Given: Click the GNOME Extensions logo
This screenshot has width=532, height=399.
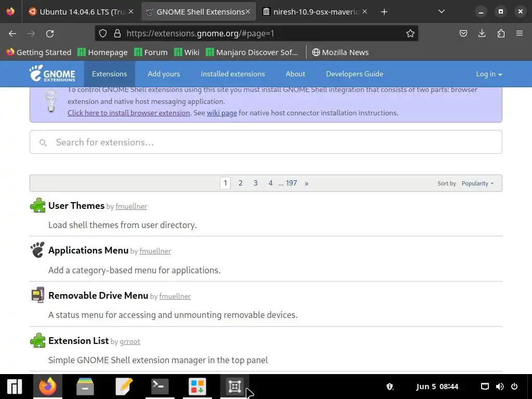Looking at the screenshot, I should pyautogui.click(x=52, y=74).
